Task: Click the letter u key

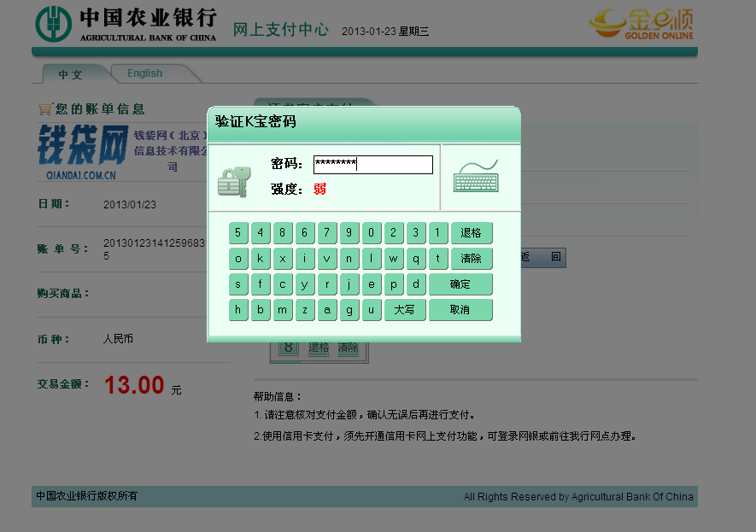Action: 372,309
